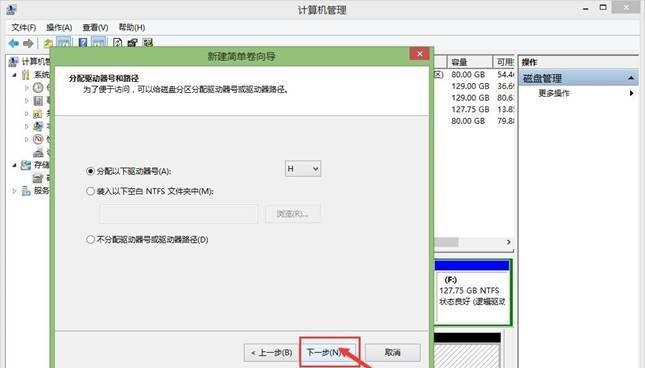Viewport: 645px width, 368px height.
Task: Open the 操作(A) menu
Action: (x=59, y=28)
